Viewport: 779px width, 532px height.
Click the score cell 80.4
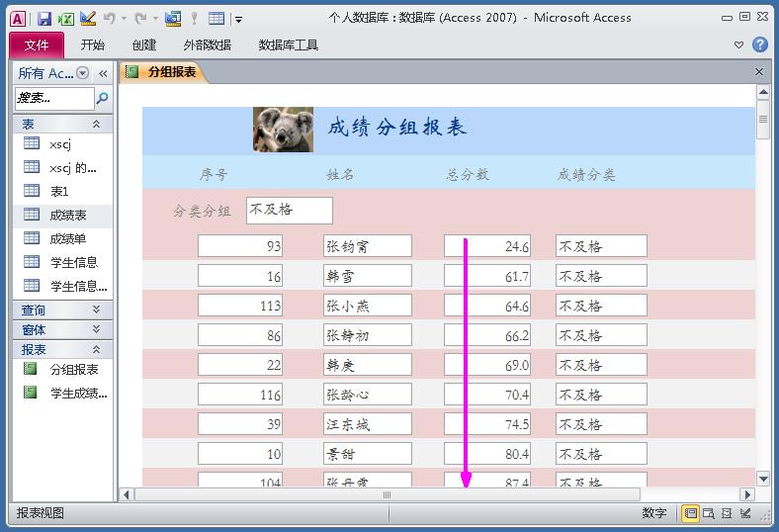487,454
